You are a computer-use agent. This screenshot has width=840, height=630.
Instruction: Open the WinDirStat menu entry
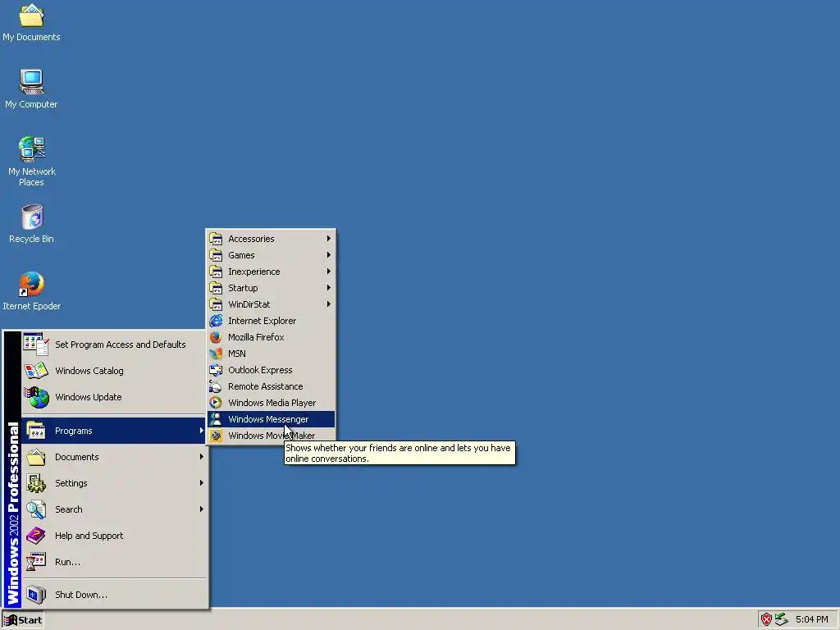tap(271, 304)
